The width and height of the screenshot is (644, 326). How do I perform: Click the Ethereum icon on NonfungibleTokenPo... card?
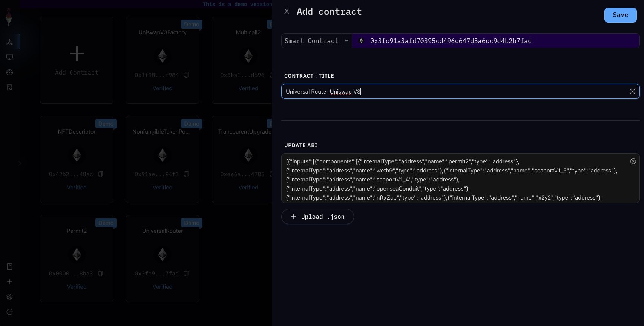coord(163,155)
